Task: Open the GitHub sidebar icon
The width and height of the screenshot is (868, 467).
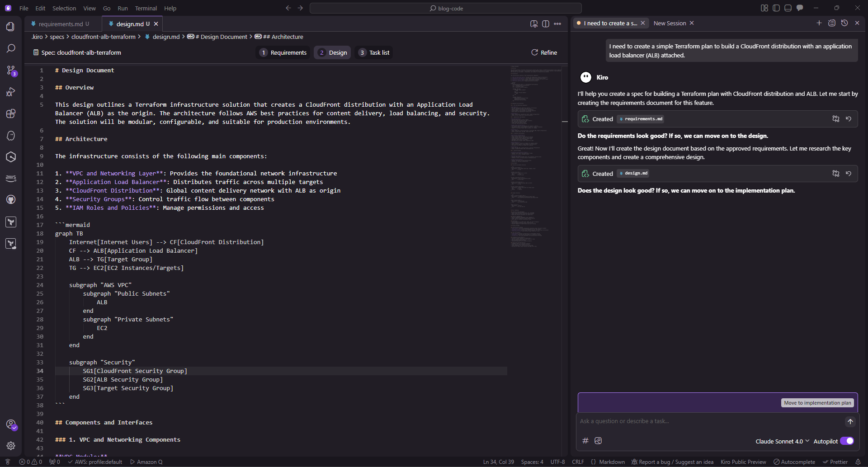Action: [x=11, y=200]
